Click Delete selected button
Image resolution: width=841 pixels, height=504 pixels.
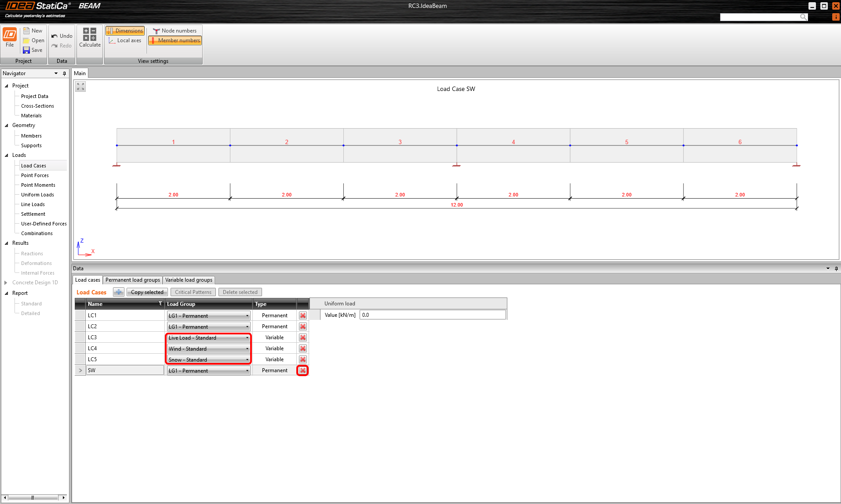[x=240, y=292]
